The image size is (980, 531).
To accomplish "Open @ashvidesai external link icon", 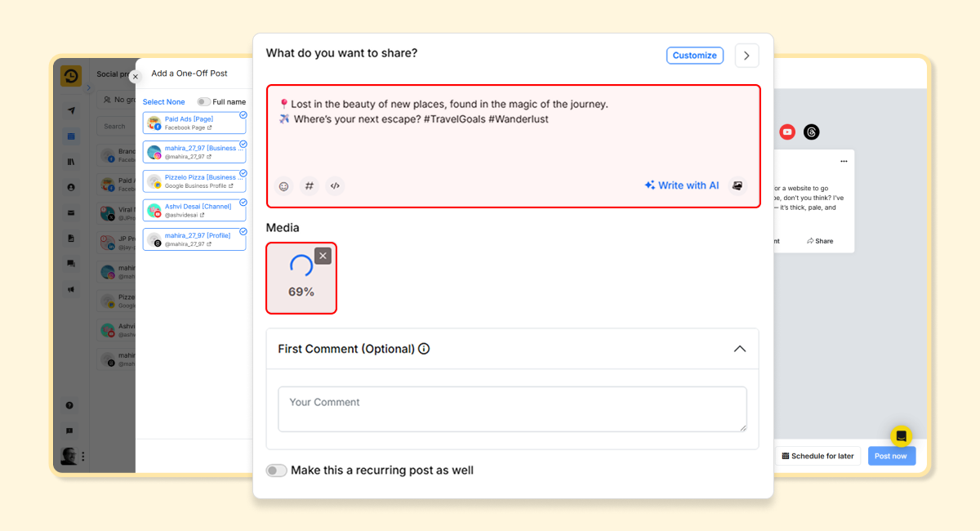I will tap(202, 215).
